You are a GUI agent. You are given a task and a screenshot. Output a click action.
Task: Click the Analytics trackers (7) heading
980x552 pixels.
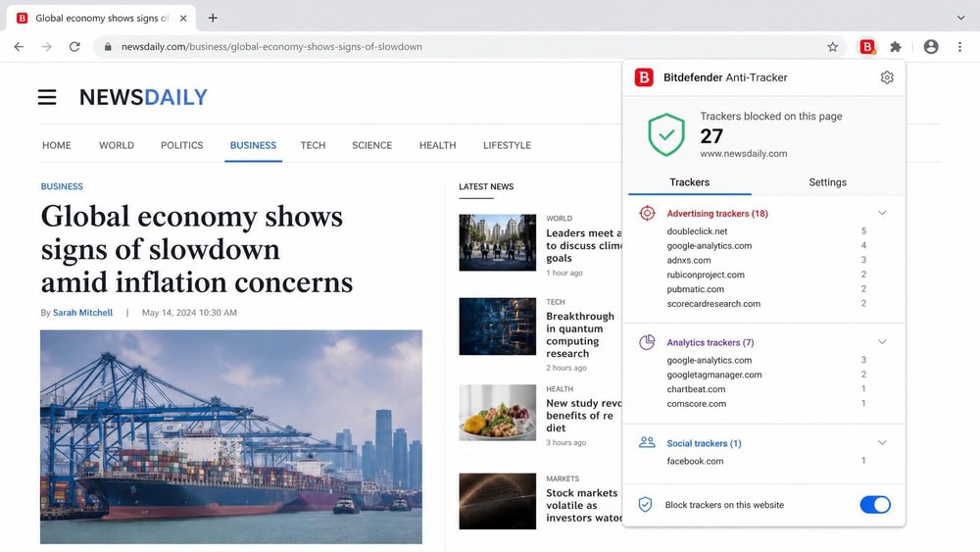click(x=710, y=342)
